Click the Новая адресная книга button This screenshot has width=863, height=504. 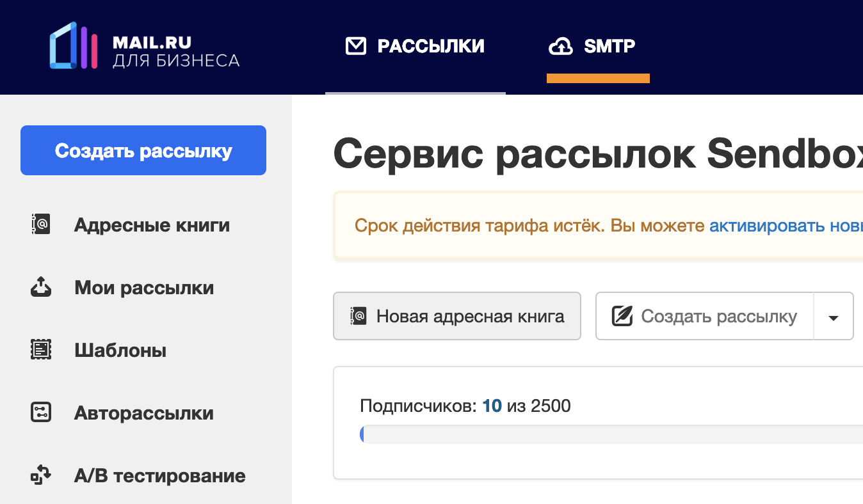(x=457, y=316)
